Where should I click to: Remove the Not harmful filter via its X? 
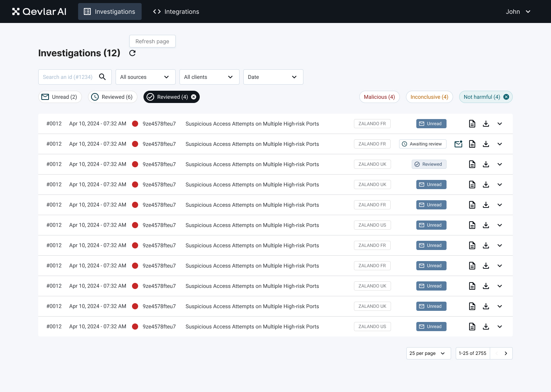506,97
